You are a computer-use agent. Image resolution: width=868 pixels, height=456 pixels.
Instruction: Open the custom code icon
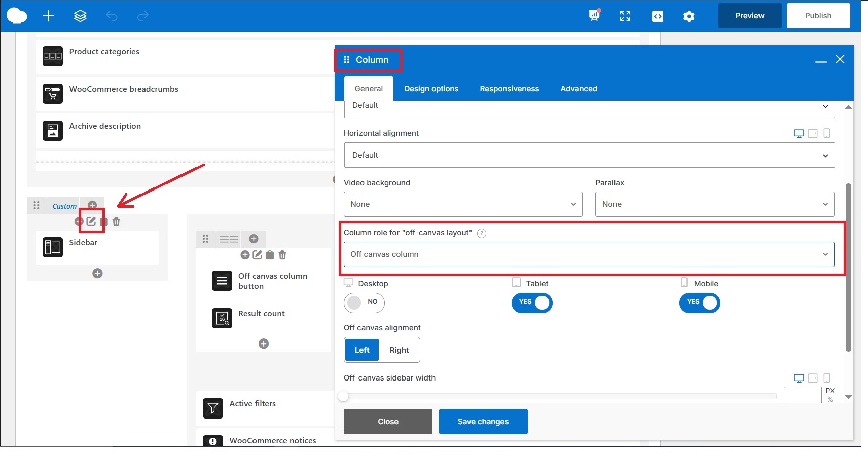(658, 16)
